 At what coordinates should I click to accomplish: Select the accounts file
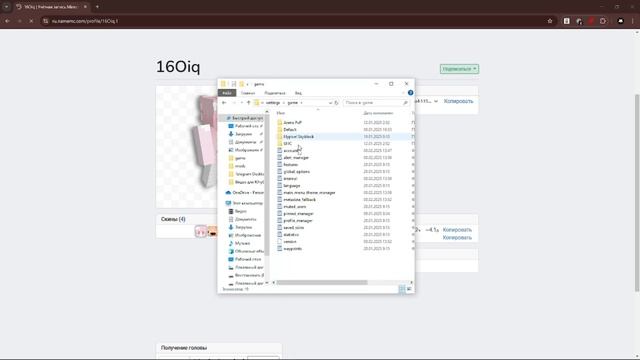point(291,151)
